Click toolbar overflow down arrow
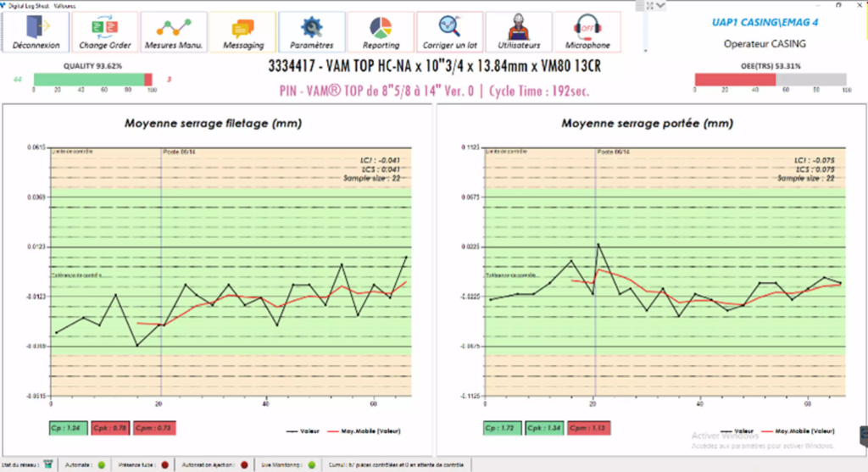868x472 pixels. click(645, 50)
